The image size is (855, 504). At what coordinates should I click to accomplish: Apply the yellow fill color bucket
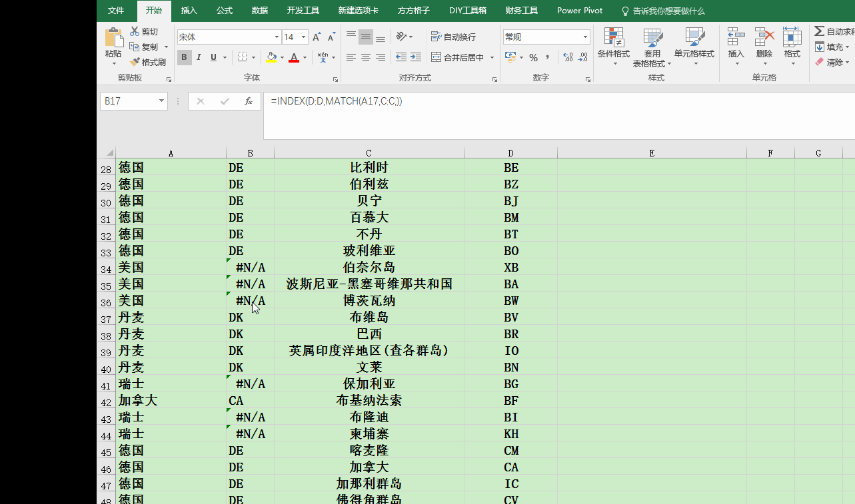coord(271,58)
